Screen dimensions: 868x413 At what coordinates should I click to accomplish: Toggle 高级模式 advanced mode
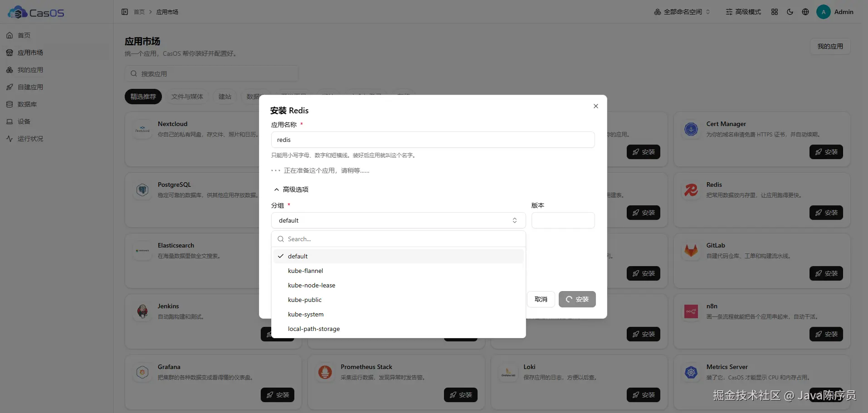(743, 12)
